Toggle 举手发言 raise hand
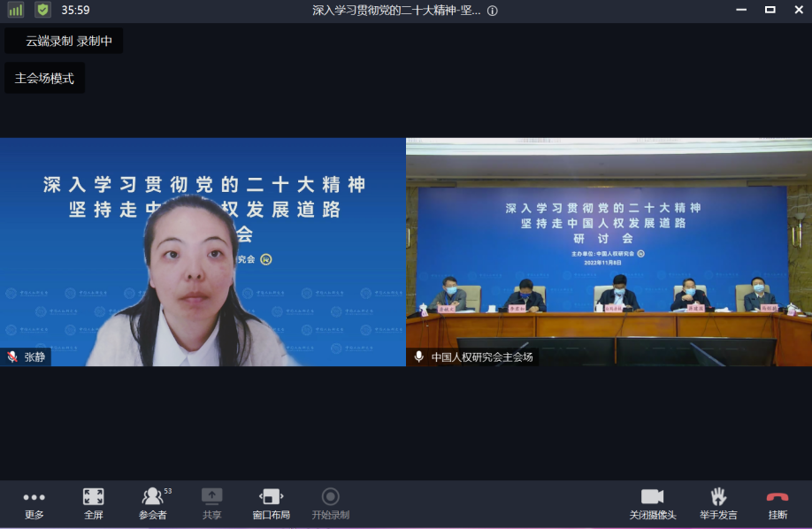Viewport: 812px width, 529px height. [718, 497]
